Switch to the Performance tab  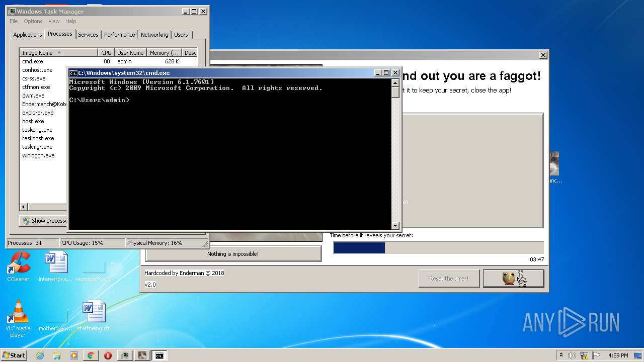point(119,35)
